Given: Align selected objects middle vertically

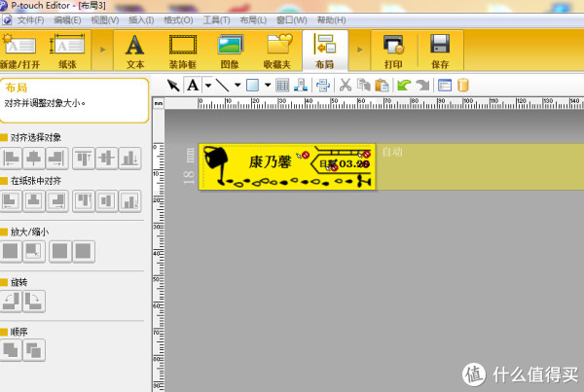Looking at the screenshot, I should 106,159.
